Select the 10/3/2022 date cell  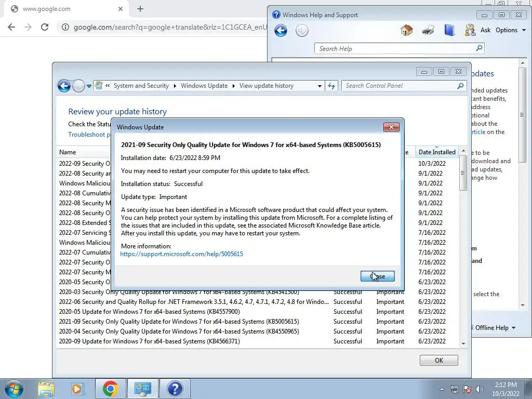pyautogui.click(x=432, y=164)
